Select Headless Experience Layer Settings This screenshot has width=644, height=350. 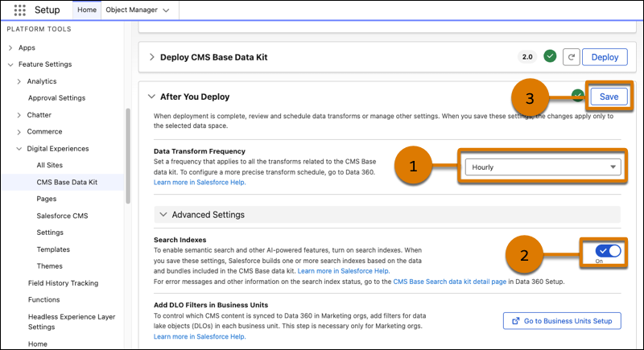pos(72,322)
